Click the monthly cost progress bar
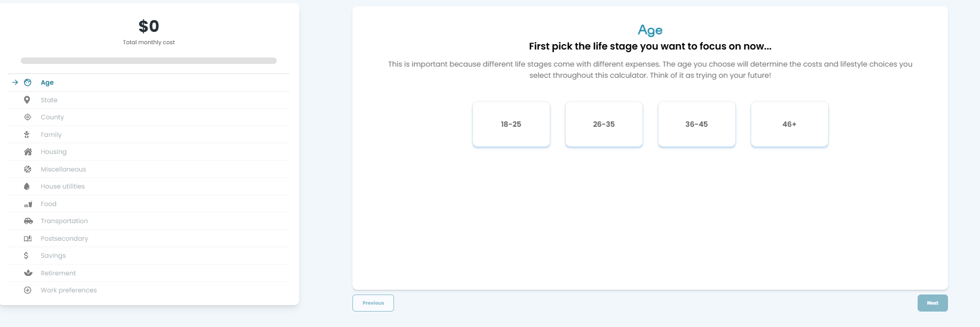 (x=149, y=61)
